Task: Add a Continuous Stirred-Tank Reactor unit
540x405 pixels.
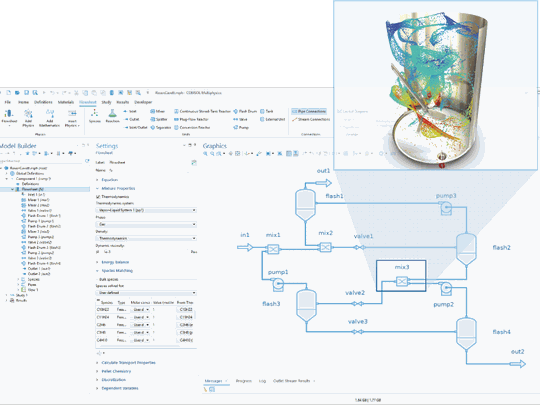Action: 202,111
